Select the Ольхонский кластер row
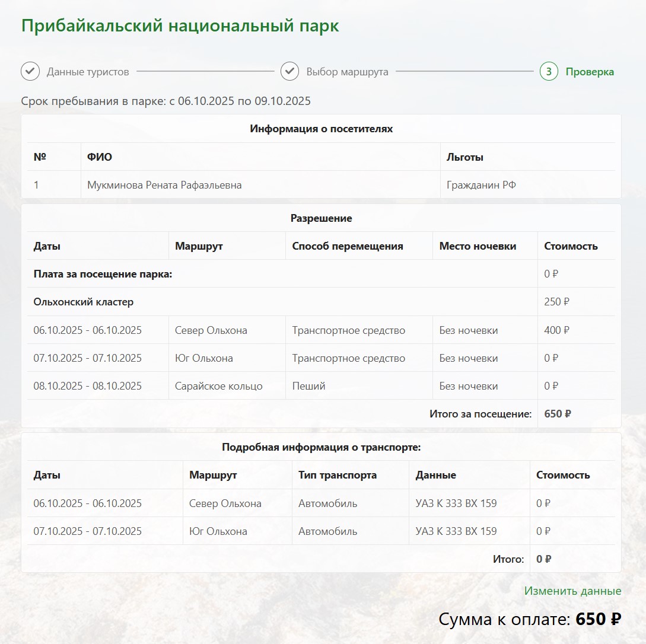 [x=84, y=302]
